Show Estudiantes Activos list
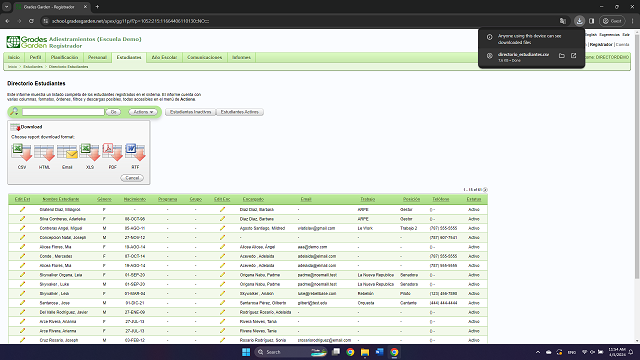640x360 pixels. coord(240,112)
